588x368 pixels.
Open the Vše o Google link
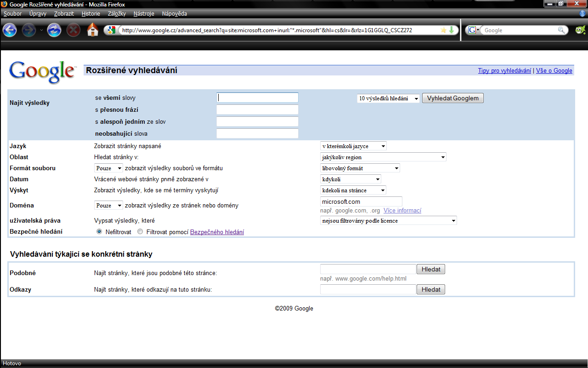coord(554,71)
